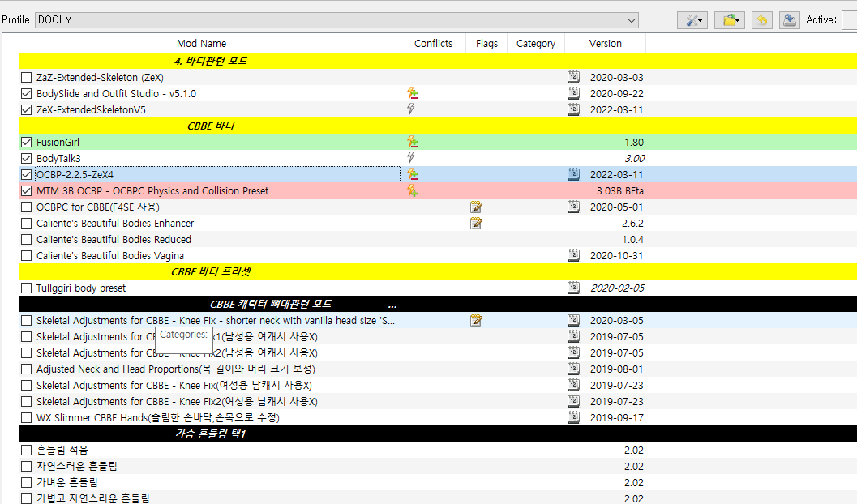Select '자연스러운 흔들림' mod name
857x504 pixels.
(x=76, y=466)
